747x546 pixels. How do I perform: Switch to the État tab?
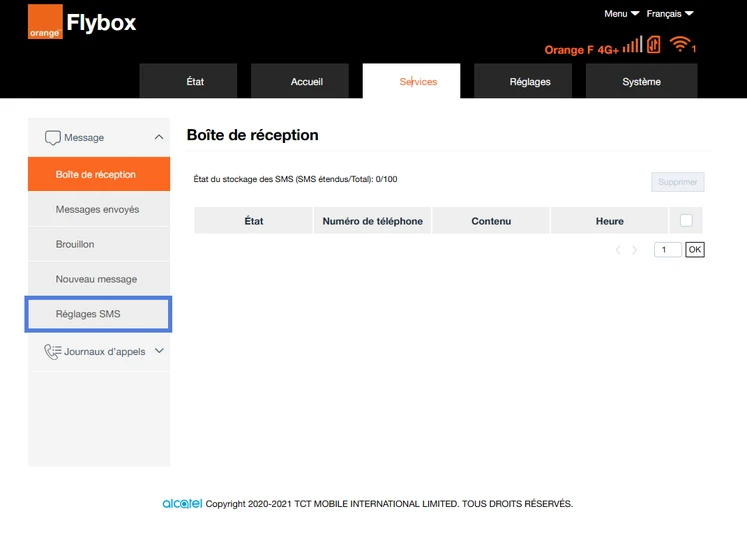(x=188, y=81)
